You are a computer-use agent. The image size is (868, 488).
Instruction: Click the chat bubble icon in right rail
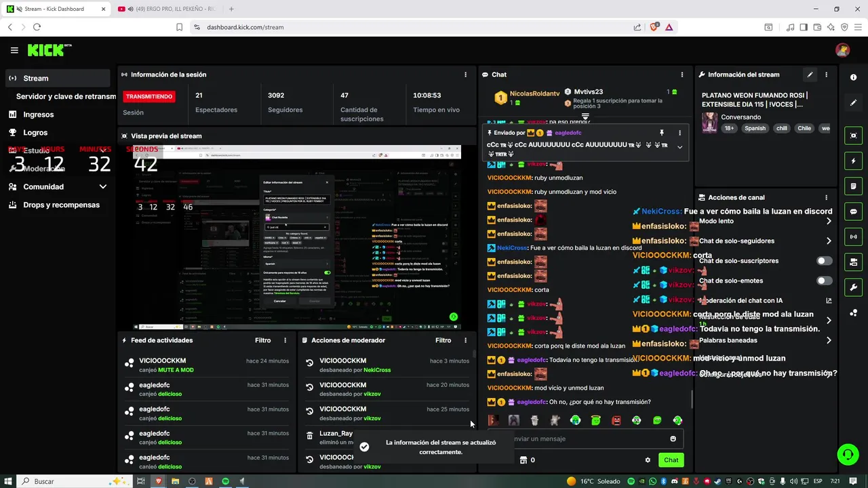pos(854,211)
